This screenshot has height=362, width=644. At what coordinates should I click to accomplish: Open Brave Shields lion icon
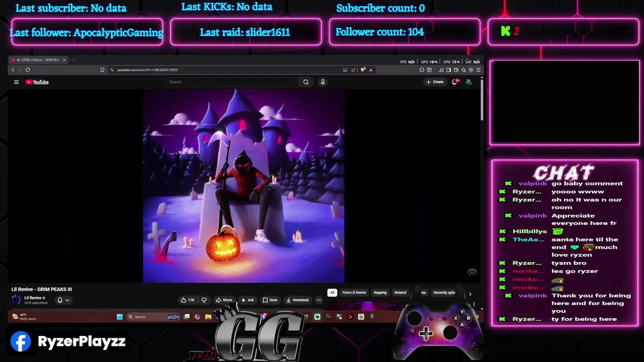click(x=363, y=70)
